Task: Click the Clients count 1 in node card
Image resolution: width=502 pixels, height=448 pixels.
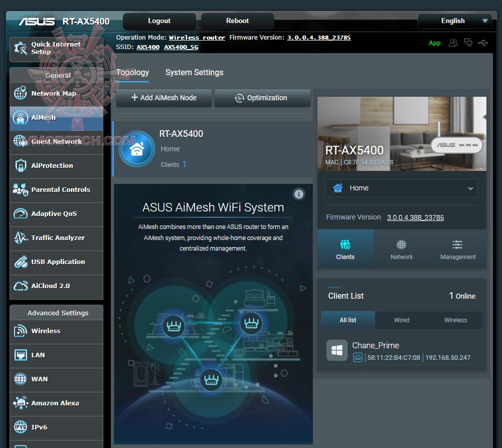Action: [184, 164]
